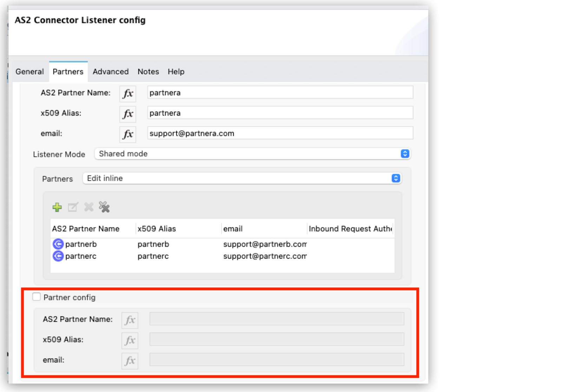Click the partnerb x509 alias cell

click(153, 244)
